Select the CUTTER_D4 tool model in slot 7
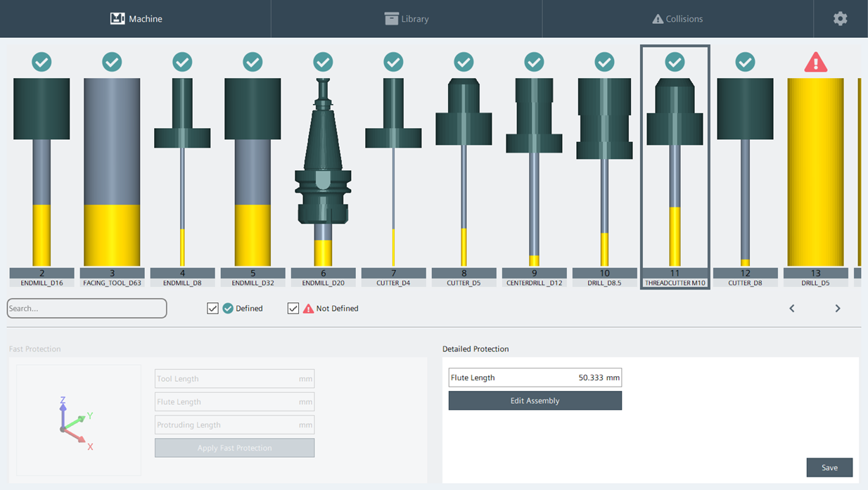The width and height of the screenshot is (868, 490). coord(393,172)
